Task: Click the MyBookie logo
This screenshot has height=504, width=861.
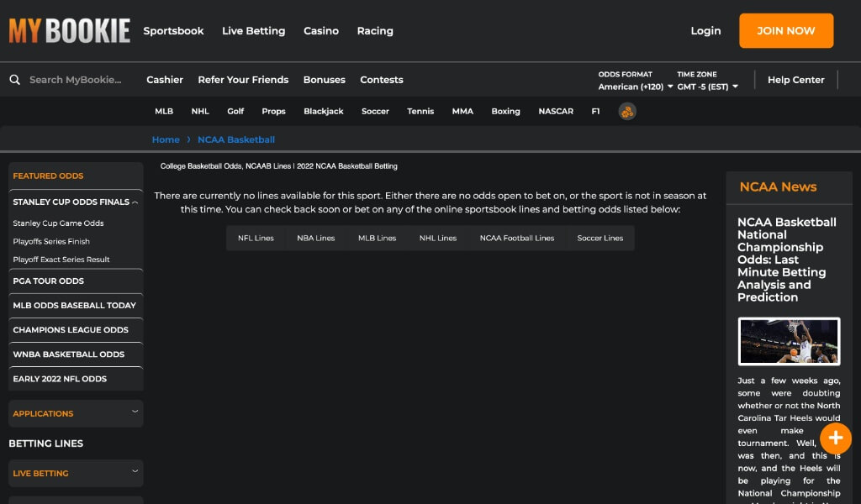Action: tap(69, 31)
